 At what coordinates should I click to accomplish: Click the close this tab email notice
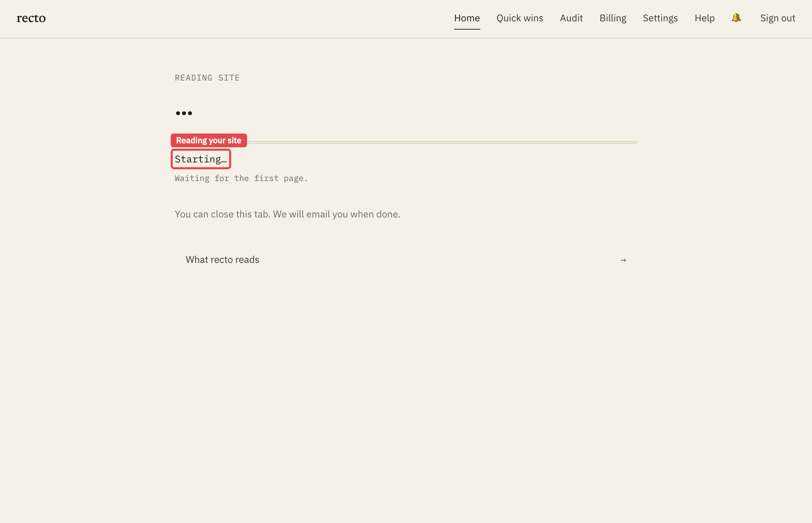(x=287, y=214)
